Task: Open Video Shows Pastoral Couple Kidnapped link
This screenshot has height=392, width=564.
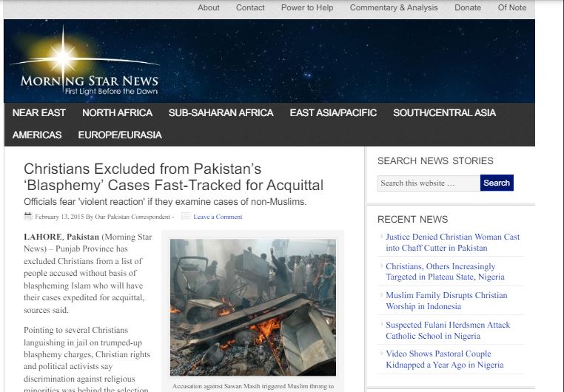Action: pyautogui.click(x=445, y=359)
